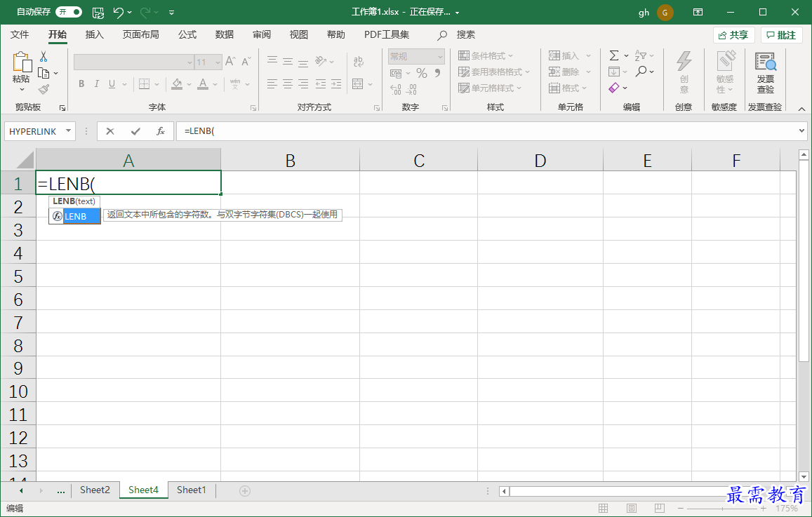This screenshot has width=812, height=517.
Task: Click the Cut scissors icon
Action: click(44, 56)
